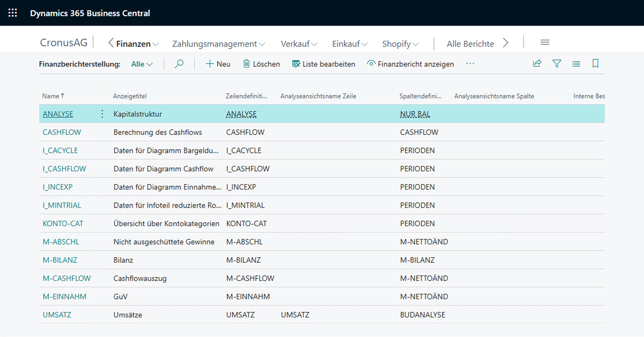Click M-NETTOÄND cell in M-ABSCHL row
The height and width of the screenshot is (337, 644).
pyautogui.click(x=424, y=242)
